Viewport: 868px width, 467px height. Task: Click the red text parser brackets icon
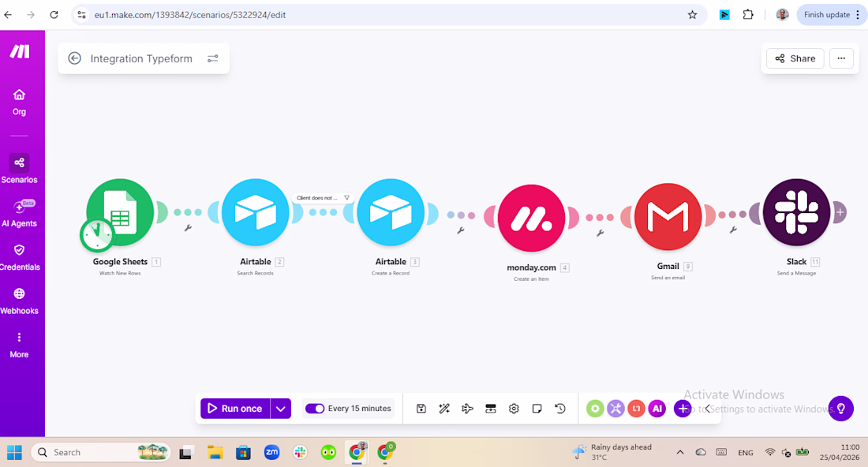point(637,409)
